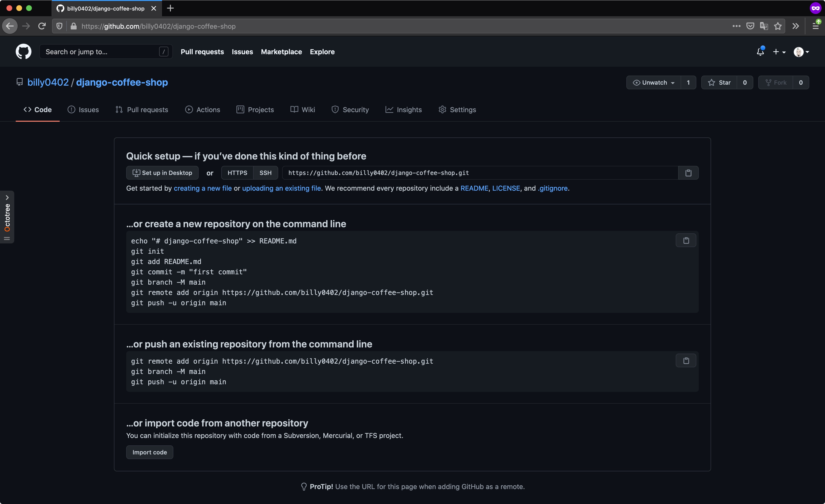Click the copy URL to clipboard icon
The image size is (825, 504).
(688, 172)
